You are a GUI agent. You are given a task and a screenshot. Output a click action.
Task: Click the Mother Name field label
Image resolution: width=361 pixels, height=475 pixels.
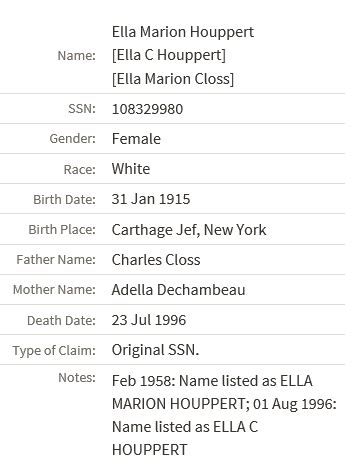(x=54, y=290)
